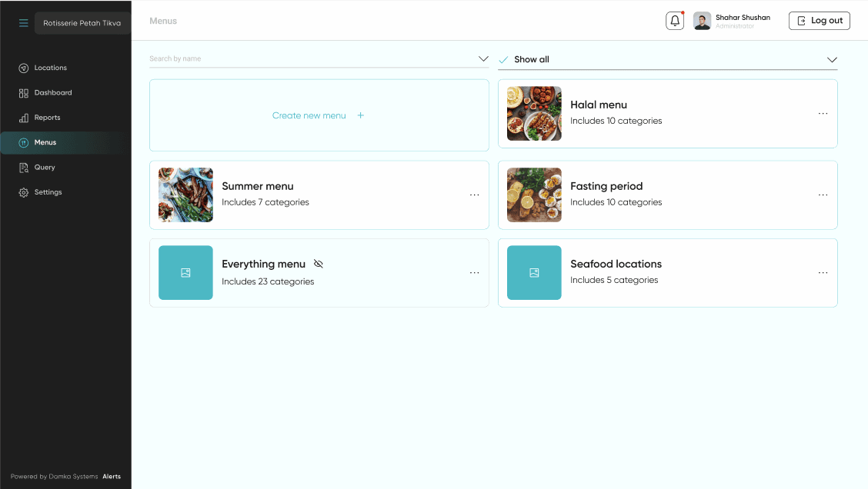This screenshot has height=489, width=868.
Task: Open the Summer menu food thumbnail
Action: 185,195
